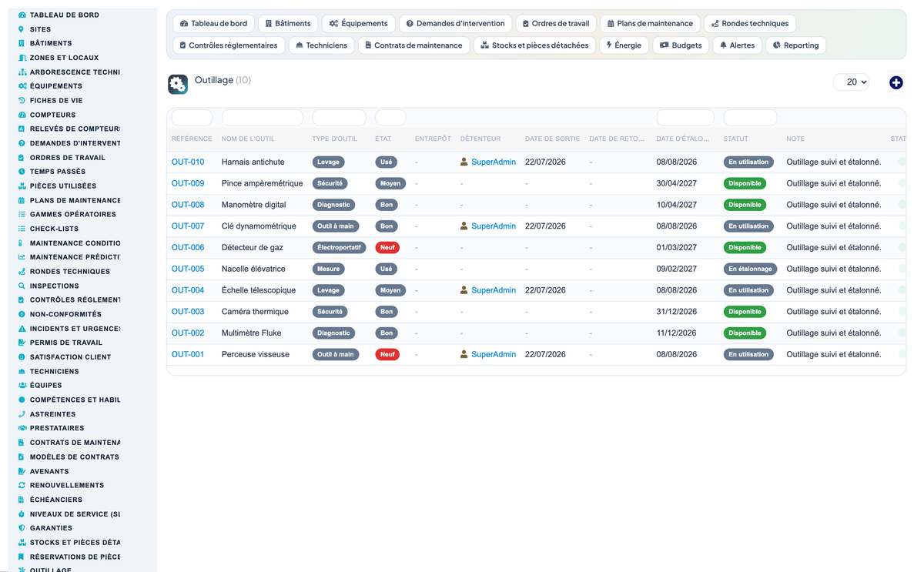Click the Référence filter input
924x572 pixels.
click(192, 118)
